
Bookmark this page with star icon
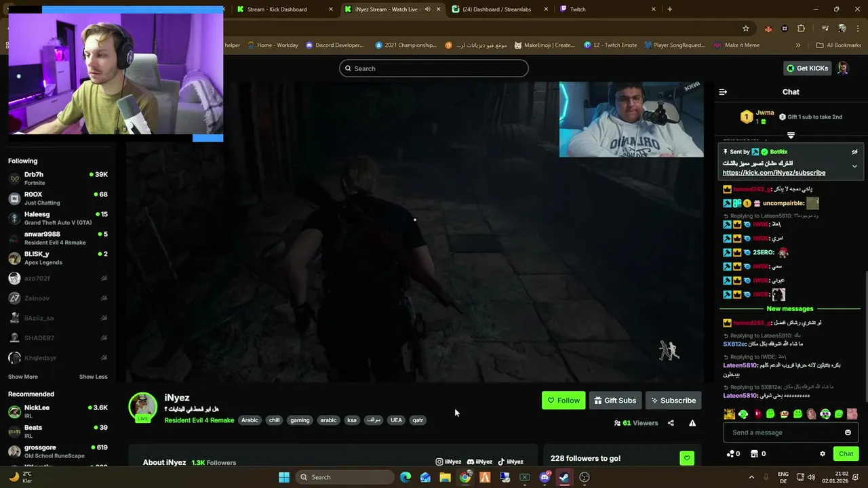(746, 28)
